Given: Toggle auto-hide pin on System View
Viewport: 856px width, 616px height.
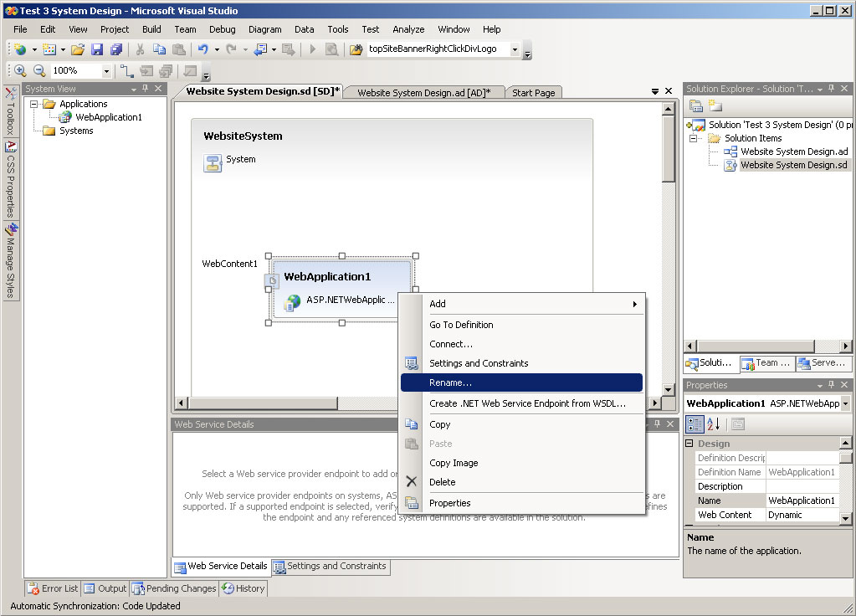Looking at the screenshot, I should (x=146, y=89).
